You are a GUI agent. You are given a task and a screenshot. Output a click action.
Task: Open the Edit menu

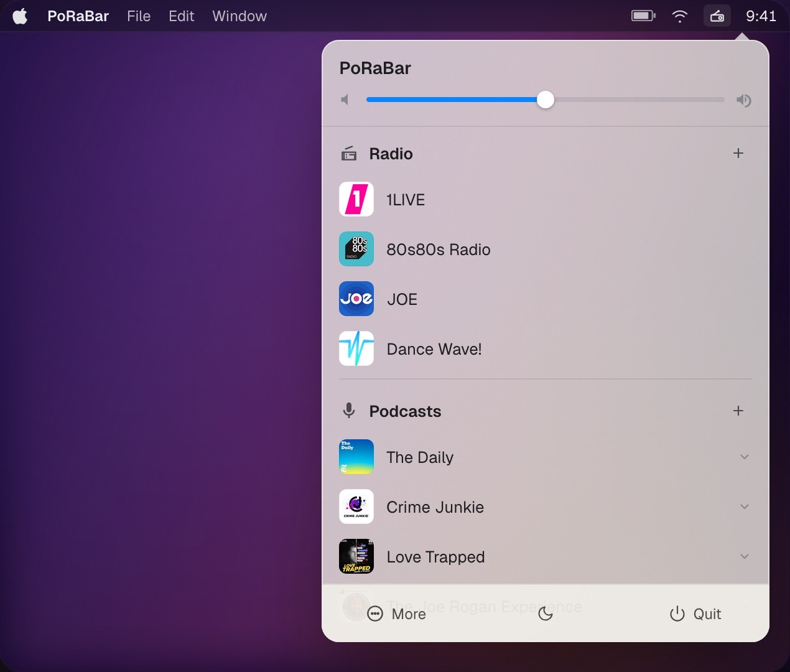point(182,16)
